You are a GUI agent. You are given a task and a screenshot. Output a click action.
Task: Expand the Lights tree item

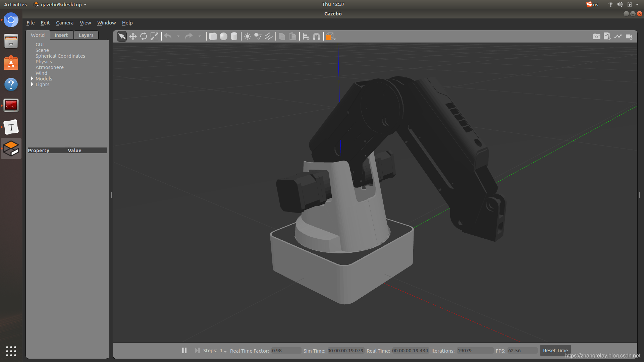32,84
